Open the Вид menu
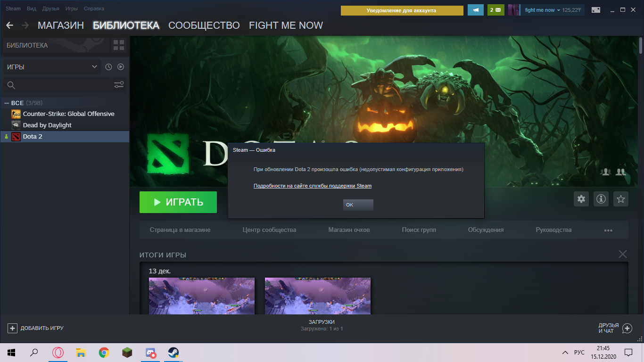The image size is (644, 362). pyautogui.click(x=32, y=9)
